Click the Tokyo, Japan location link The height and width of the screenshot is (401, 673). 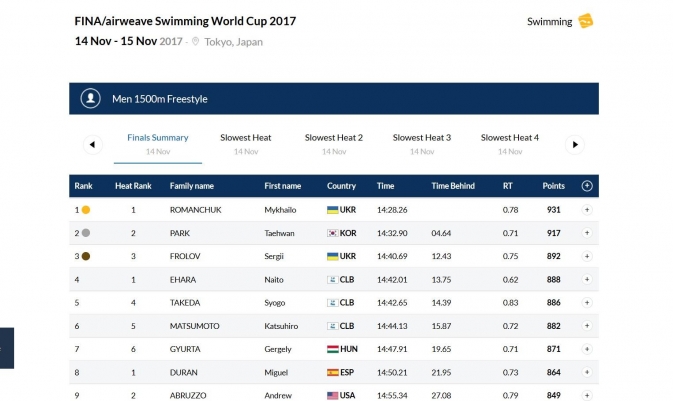point(233,42)
